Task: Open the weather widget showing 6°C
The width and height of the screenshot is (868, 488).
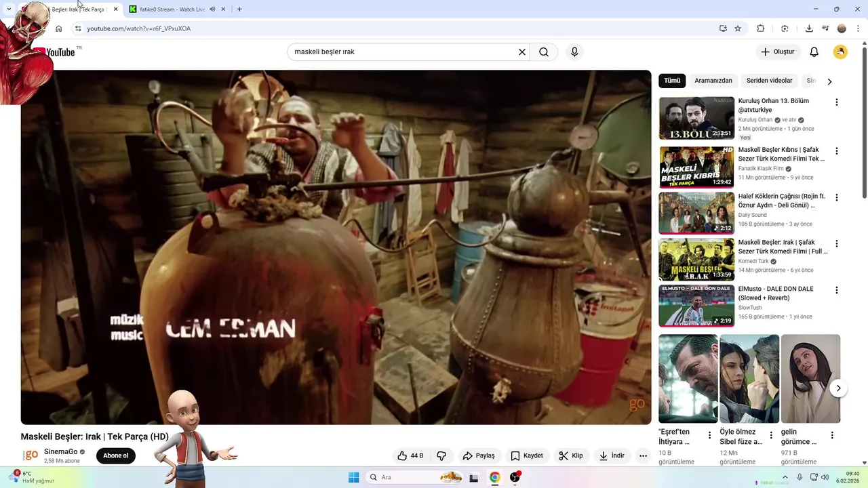Action: [31, 477]
